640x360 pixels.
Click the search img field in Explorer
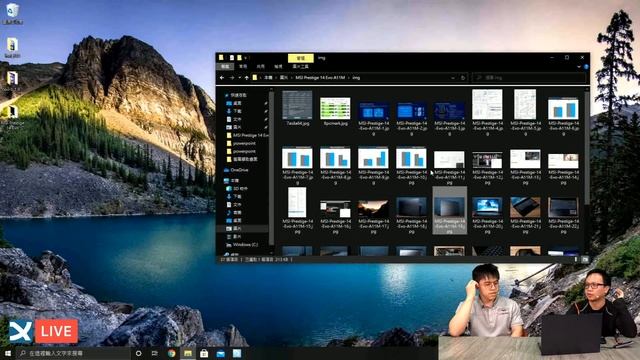529,78
